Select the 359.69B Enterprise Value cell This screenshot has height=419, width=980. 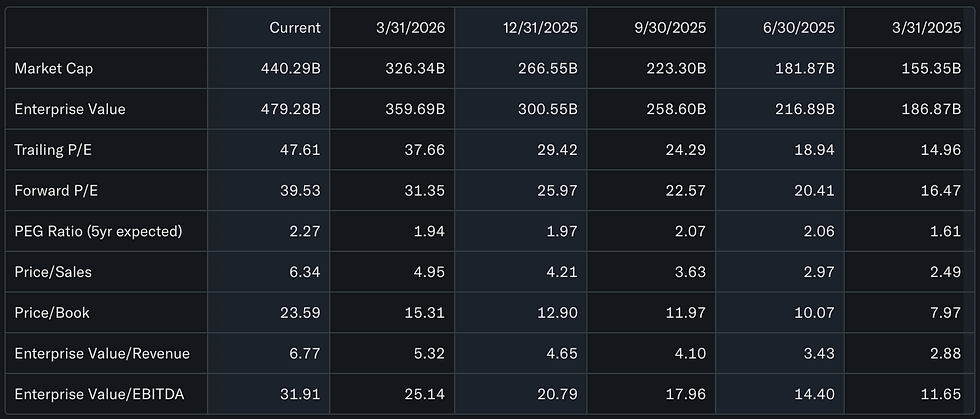click(x=416, y=109)
